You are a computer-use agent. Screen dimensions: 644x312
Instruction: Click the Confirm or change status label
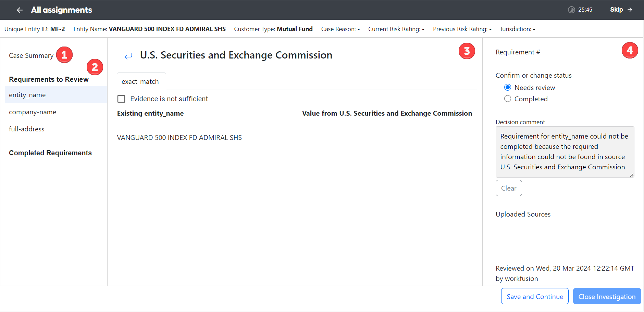[534, 75]
